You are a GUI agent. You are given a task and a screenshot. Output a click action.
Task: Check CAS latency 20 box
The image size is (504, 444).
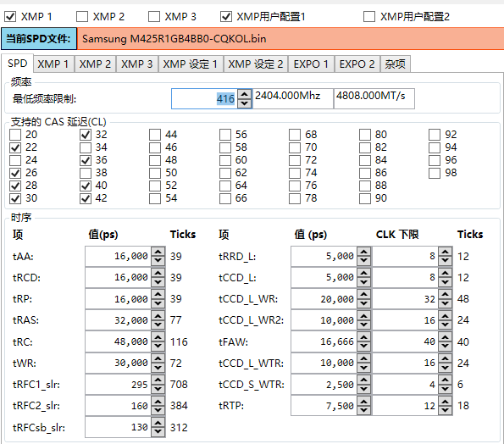coord(15,135)
